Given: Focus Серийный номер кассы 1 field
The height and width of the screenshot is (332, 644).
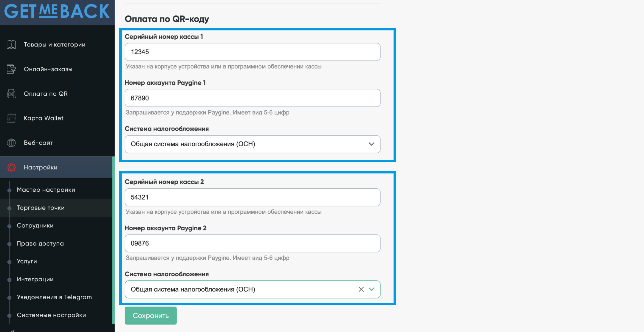Looking at the screenshot, I should pyautogui.click(x=252, y=52).
